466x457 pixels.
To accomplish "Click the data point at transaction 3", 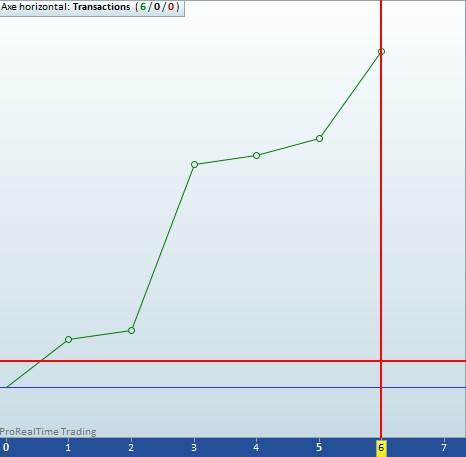I will click(194, 164).
